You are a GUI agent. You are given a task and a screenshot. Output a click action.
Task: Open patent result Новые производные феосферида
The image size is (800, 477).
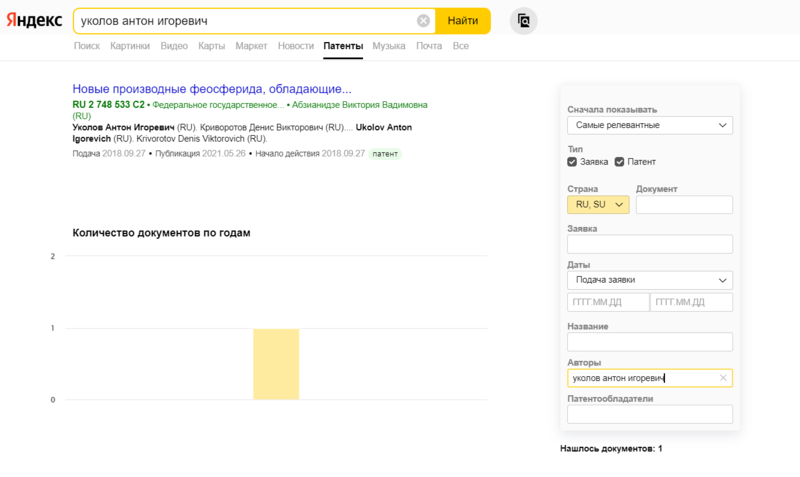click(212, 89)
